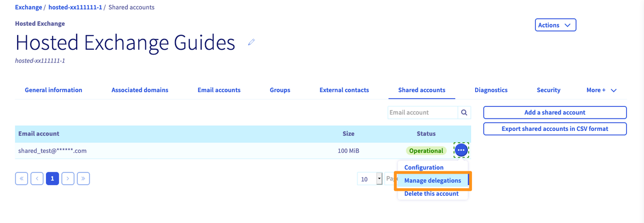The width and height of the screenshot is (644, 223).
Task: Expand the Actions dropdown
Action: click(x=555, y=25)
